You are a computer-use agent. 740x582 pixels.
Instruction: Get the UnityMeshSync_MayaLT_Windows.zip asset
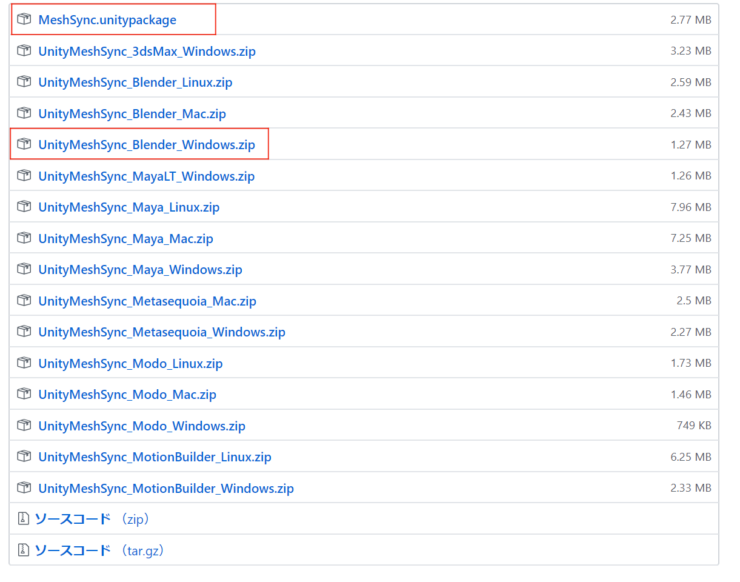146,176
